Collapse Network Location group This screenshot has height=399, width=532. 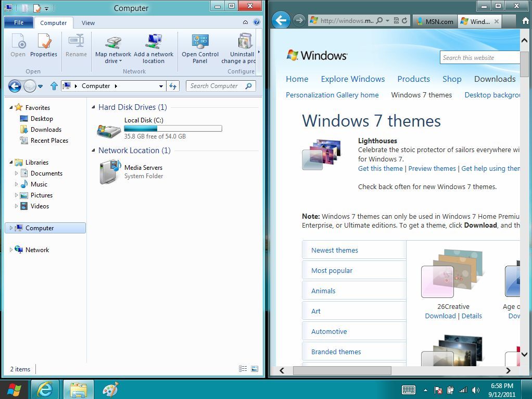93,150
